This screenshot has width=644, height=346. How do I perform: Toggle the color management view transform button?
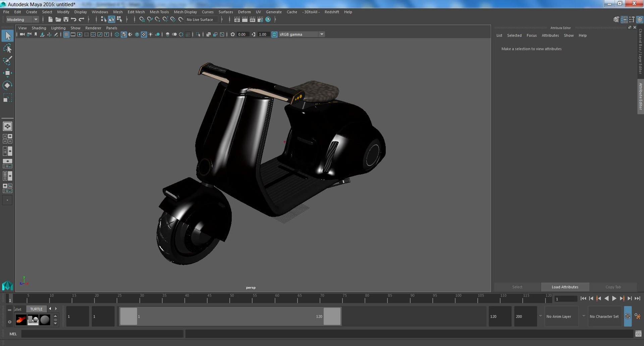tap(274, 34)
